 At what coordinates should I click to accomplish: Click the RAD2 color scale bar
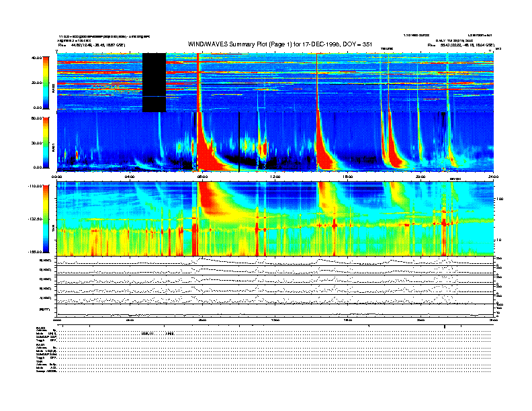click(x=46, y=83)
